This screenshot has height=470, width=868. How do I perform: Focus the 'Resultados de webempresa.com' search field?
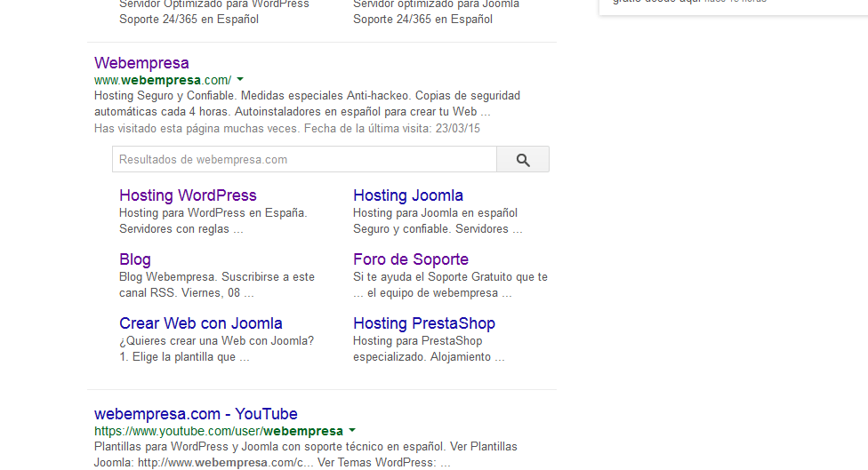pyautogui.click(x=304, y=159)
